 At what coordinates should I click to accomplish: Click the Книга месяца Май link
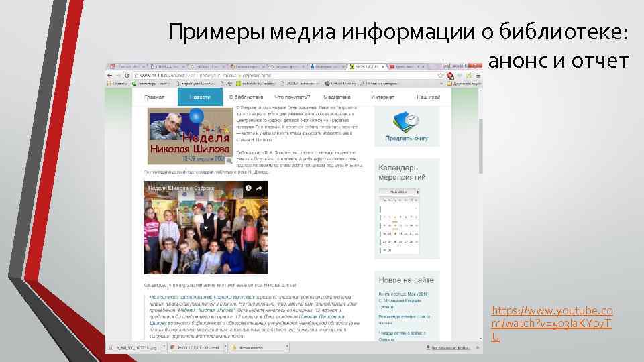click(404, 300)
